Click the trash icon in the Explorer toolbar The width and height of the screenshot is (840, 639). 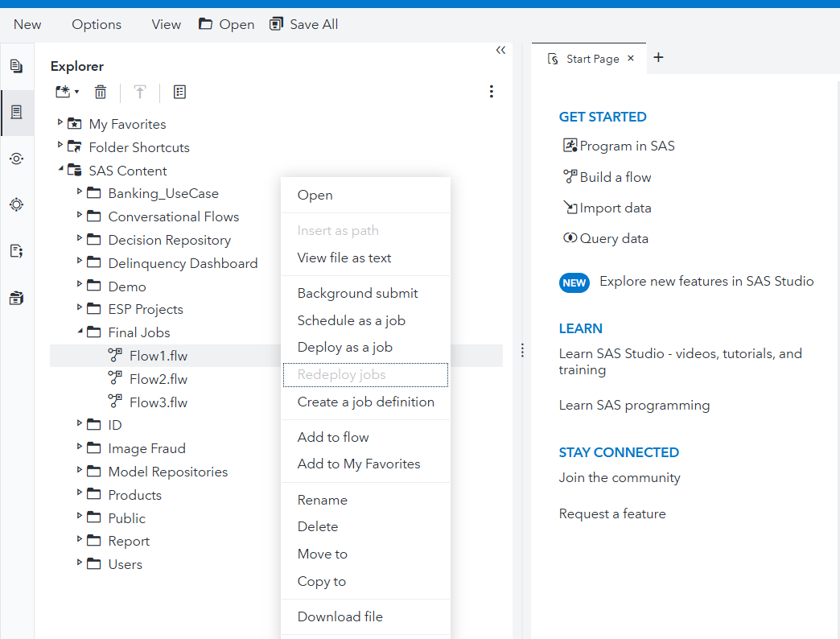100,92
